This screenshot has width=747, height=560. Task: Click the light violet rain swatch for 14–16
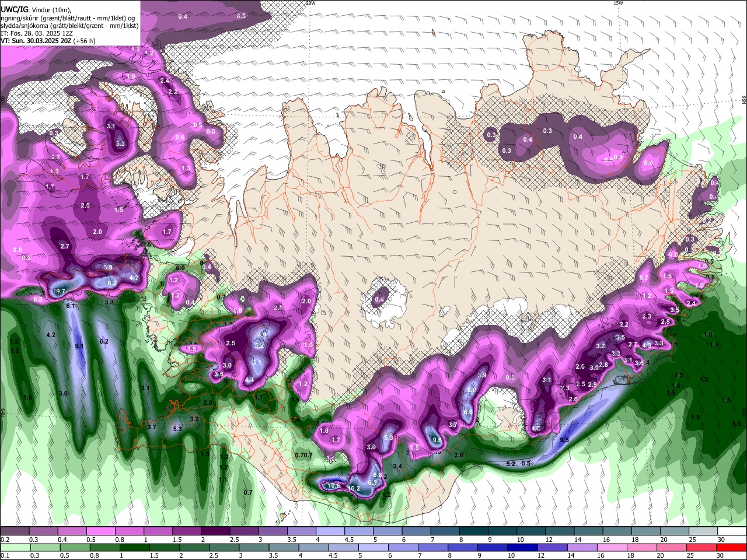coord(582,548)
